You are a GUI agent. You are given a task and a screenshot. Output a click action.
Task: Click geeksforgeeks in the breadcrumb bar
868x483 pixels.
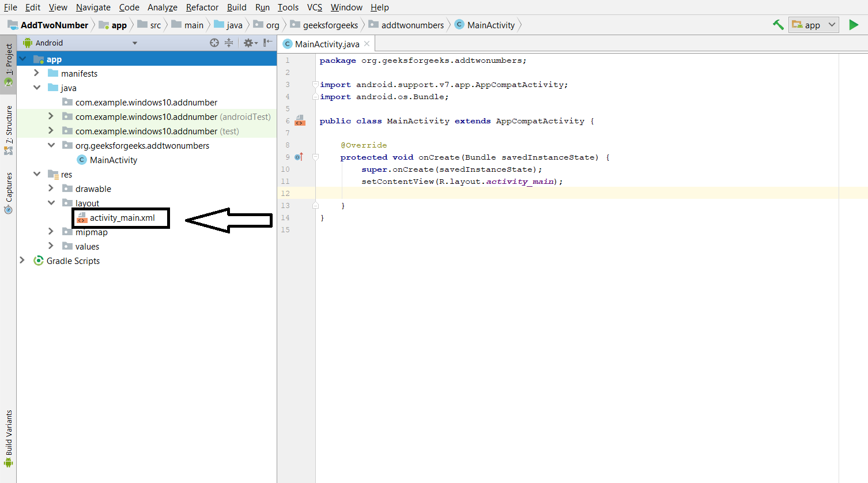(x=330, y=25)
